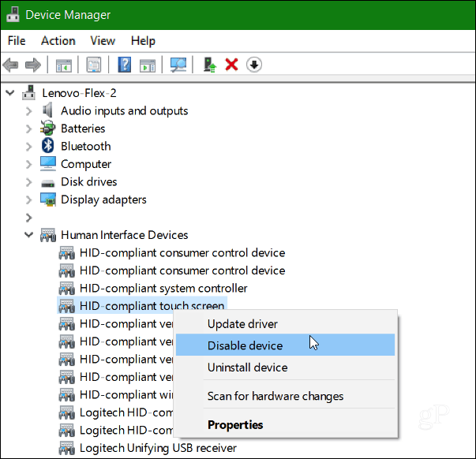Expand the Batteries category
This screenshot has height=459, width=476.
tap(29, 129)
